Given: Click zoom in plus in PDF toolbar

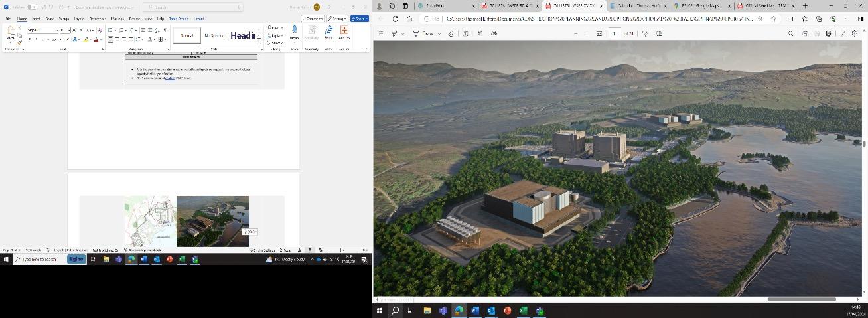Looking at the screenshot, I should [587, 33].
